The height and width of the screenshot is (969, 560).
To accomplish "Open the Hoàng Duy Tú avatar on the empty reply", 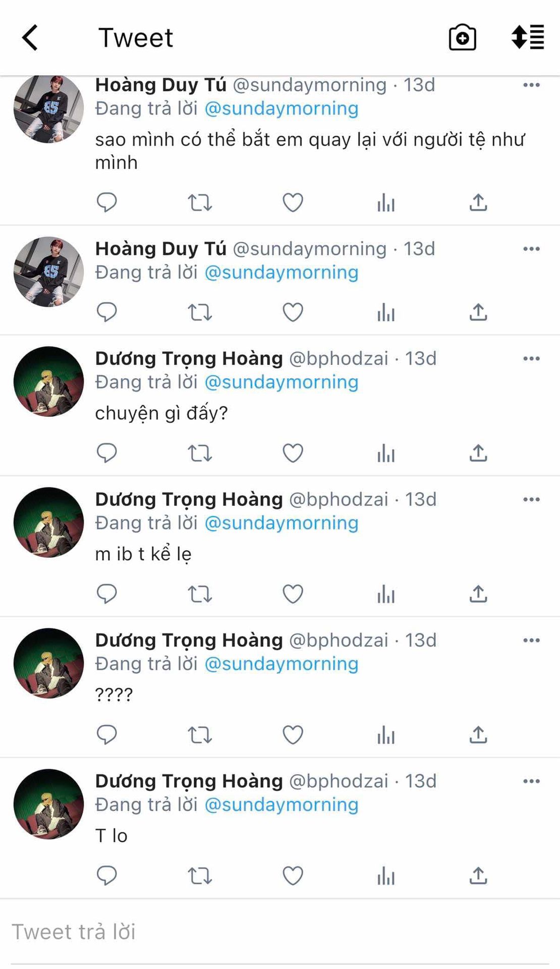I will [x=48, y=272].
